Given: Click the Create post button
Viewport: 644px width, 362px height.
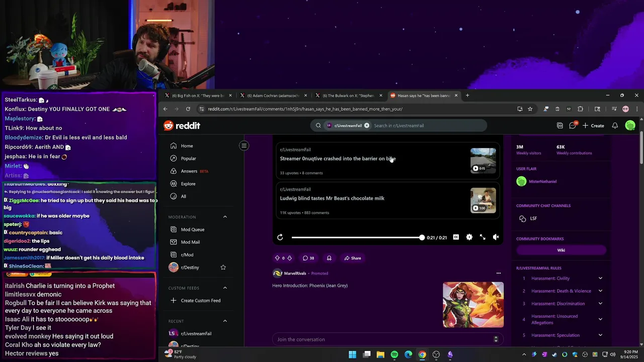Looking at the screenshot, I should coord(593,126).
